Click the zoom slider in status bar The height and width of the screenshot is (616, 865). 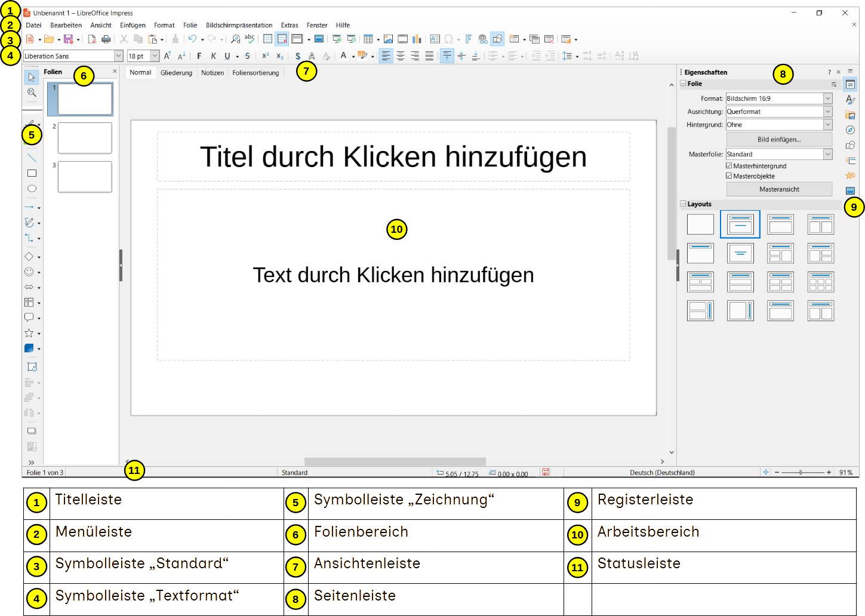(x=803, y=472)
